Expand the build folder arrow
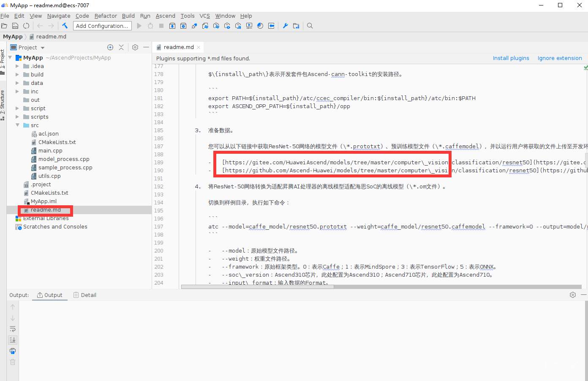Viewport: 588px width, 381px height. coord(17,74)
